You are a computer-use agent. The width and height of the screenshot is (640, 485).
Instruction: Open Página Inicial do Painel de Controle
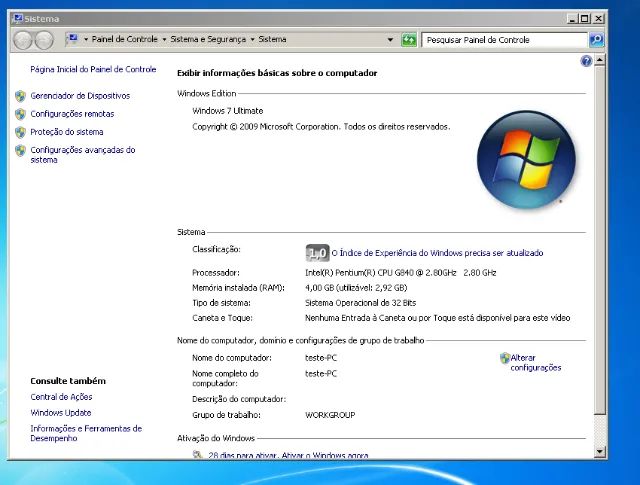93,69
